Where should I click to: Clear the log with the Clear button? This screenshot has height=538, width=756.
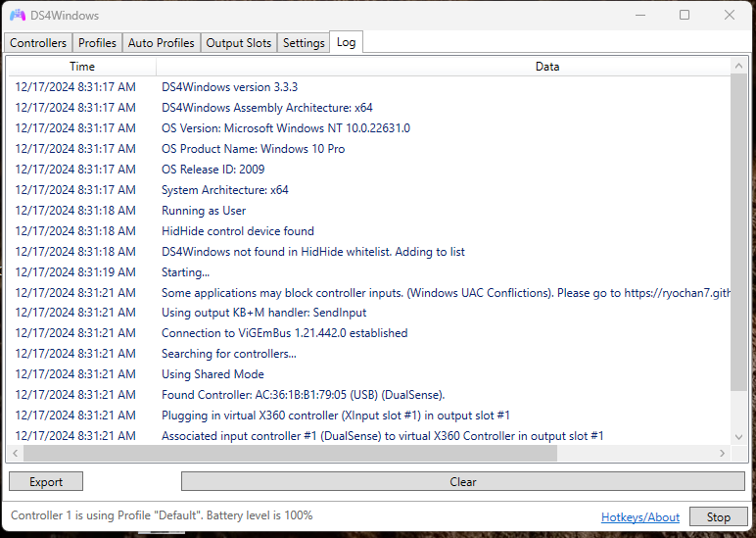point(463,481)
